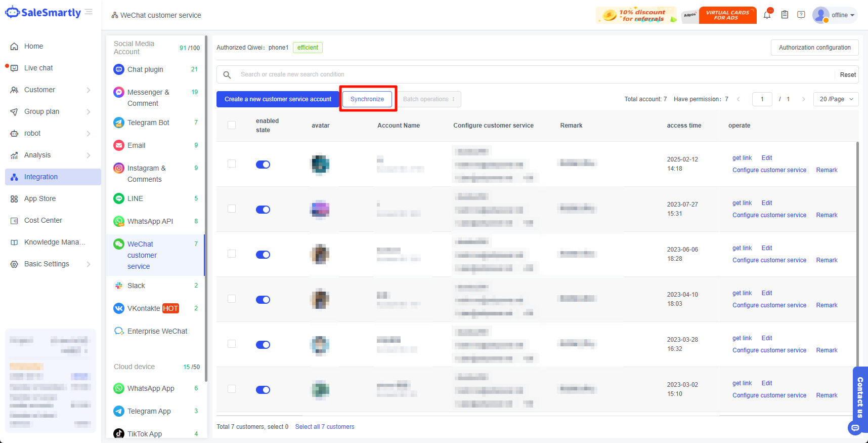Tick the select-all checkbox in table header

232,125
